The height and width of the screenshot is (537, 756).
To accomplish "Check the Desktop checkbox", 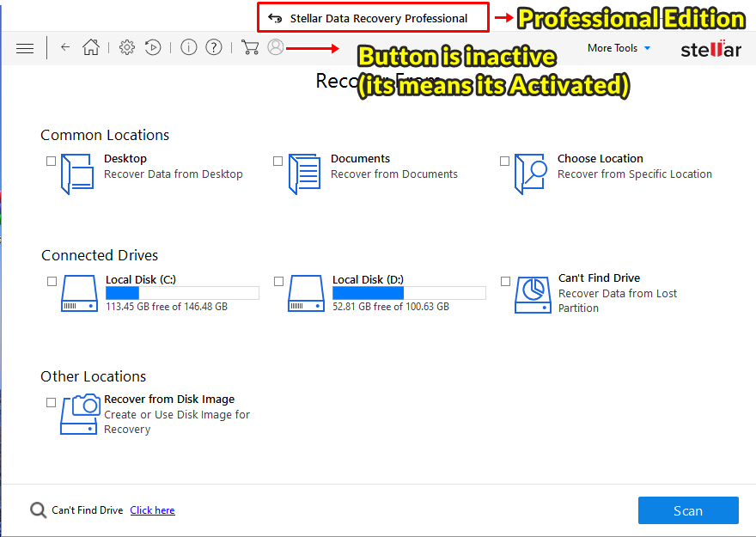I will pyautogui.click(x=51, y=161).
